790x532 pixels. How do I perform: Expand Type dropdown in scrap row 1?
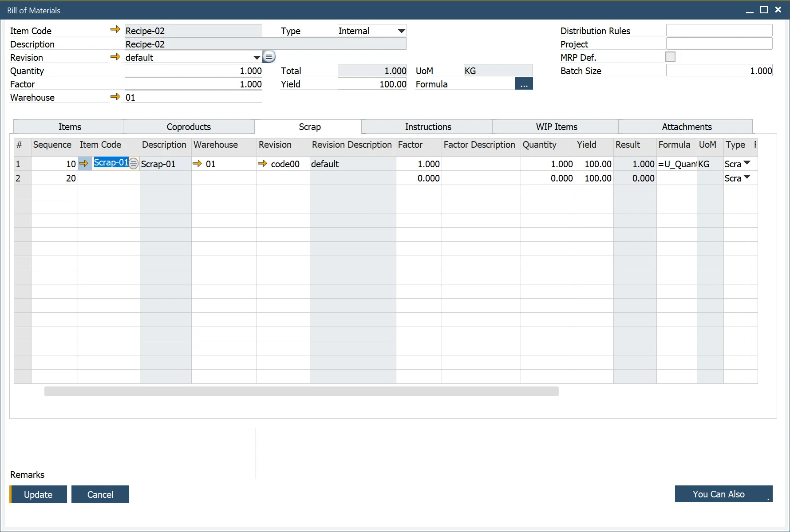coord(747,163)
